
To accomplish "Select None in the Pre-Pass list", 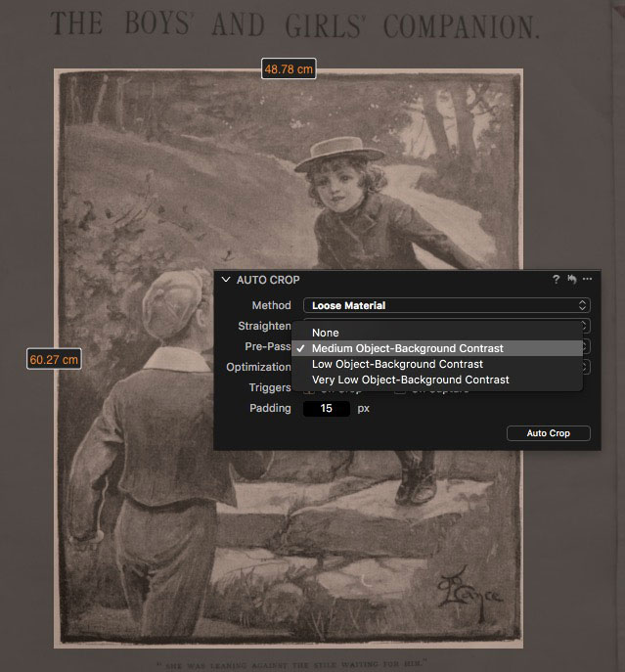I will [437, 333].
